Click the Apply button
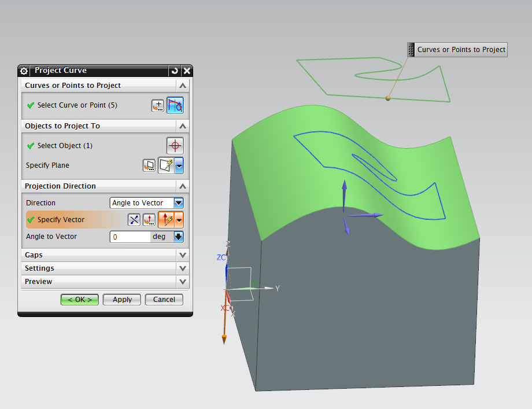Screen dimensions: 532x409 pyautogui.click(x=122, y=300)
